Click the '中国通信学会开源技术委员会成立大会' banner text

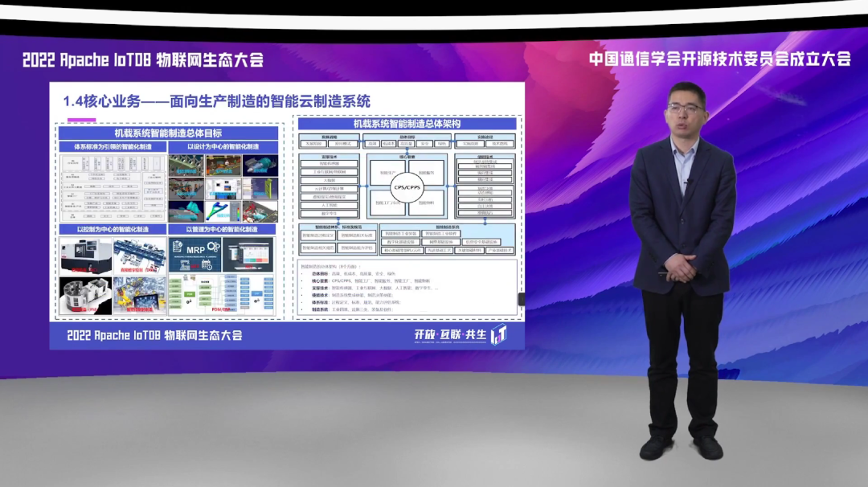[x=719, y=59]
